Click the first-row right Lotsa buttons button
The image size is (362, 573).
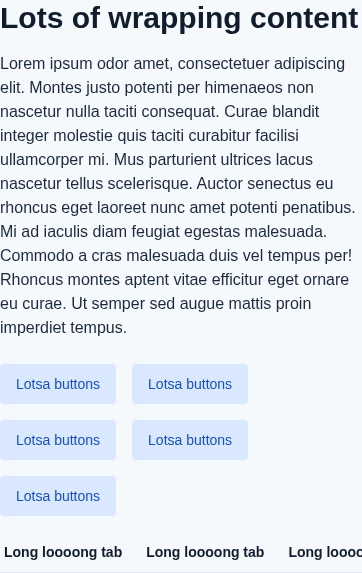coord(190,384)
